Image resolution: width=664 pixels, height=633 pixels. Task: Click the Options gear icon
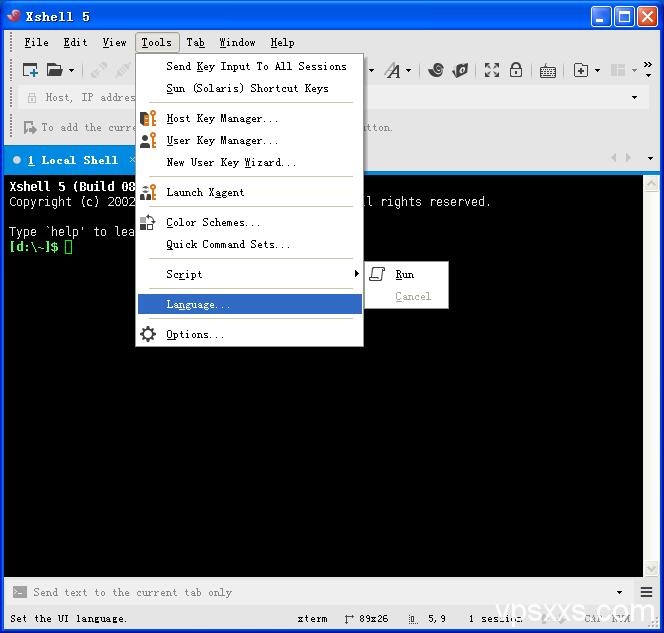click(x=148, y=334)
